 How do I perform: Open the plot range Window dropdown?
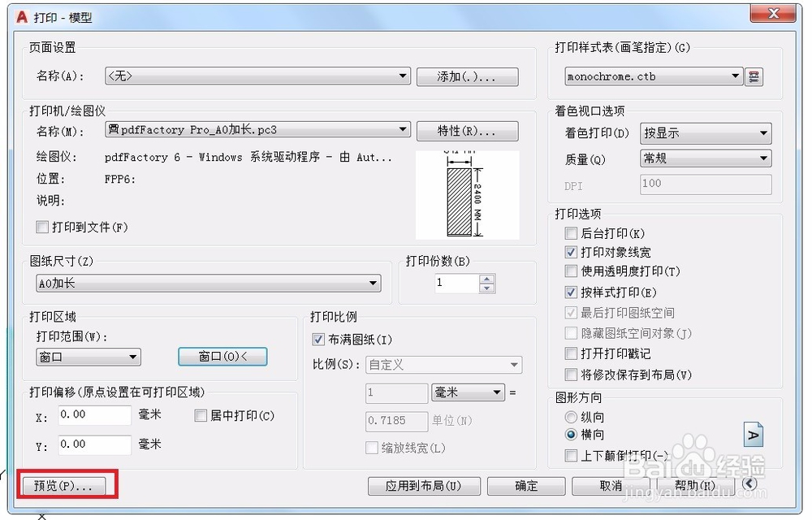[88, 357]
